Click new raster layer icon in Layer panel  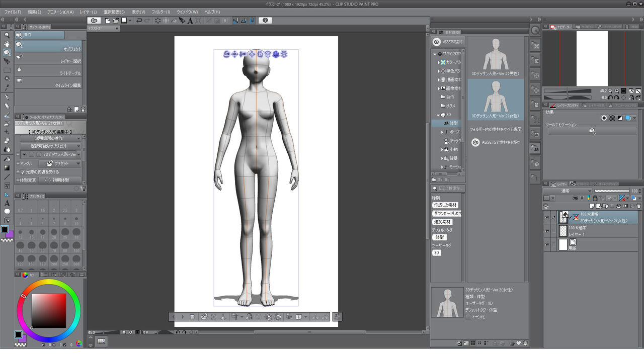click(x=592, y=206)
